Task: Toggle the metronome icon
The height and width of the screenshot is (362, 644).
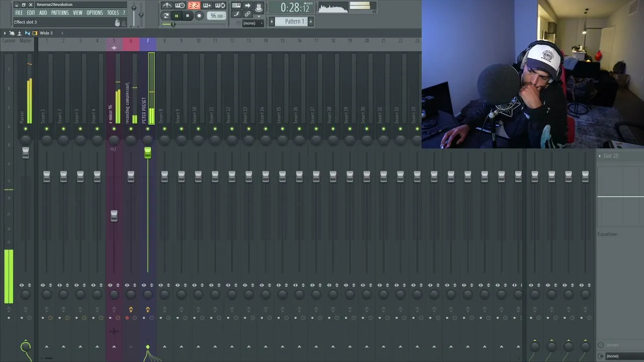Action: [167, 6]
